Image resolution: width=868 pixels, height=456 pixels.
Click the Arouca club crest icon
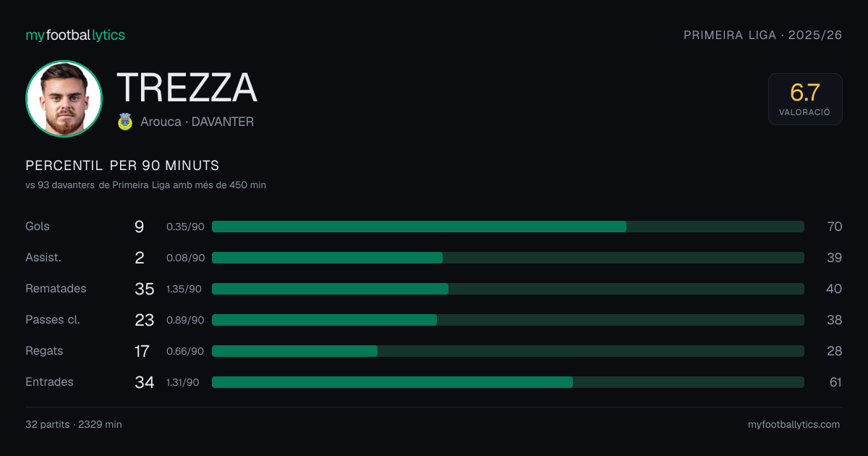[x=125, y=122]
